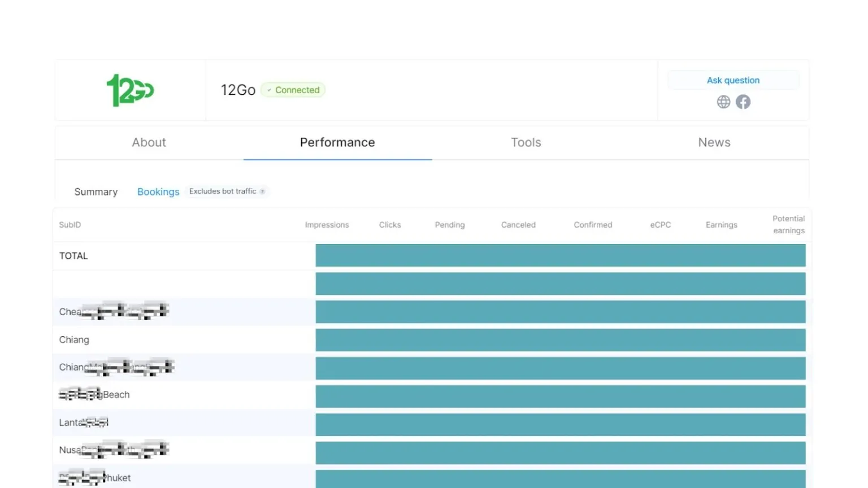Show the Summary view
Screen dimensions: 868x488
[96, 192]
